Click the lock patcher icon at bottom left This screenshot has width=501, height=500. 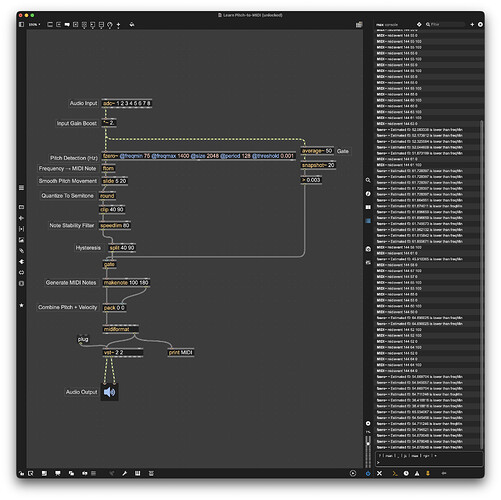pyautogui.click(x=22, y=473)
